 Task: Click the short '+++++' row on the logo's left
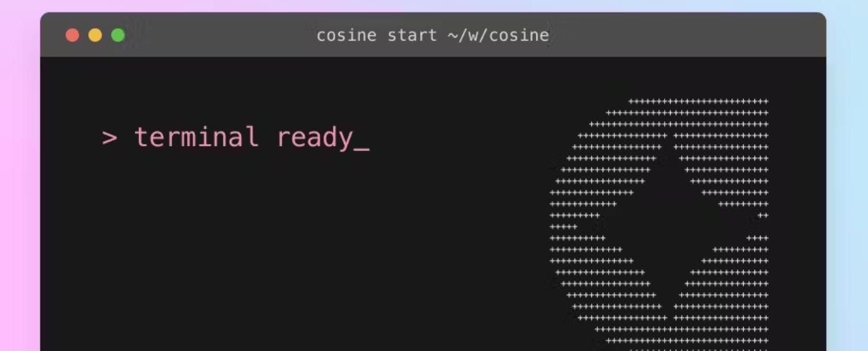(x=563, y=227)
